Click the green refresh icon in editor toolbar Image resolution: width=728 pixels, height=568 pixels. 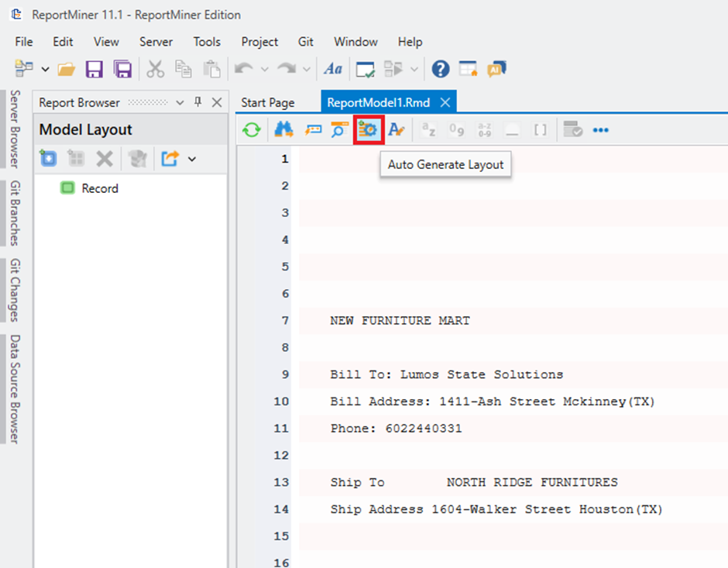[x=251, y=130]
